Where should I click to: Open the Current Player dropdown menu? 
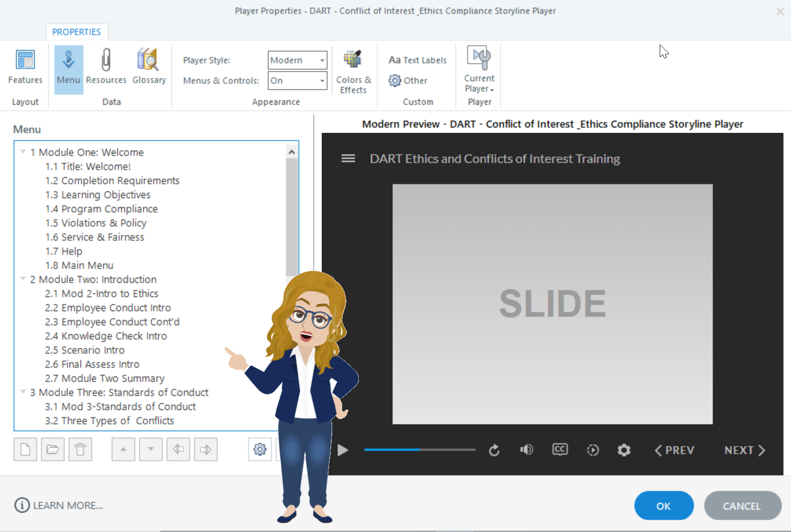coord(479,70)
